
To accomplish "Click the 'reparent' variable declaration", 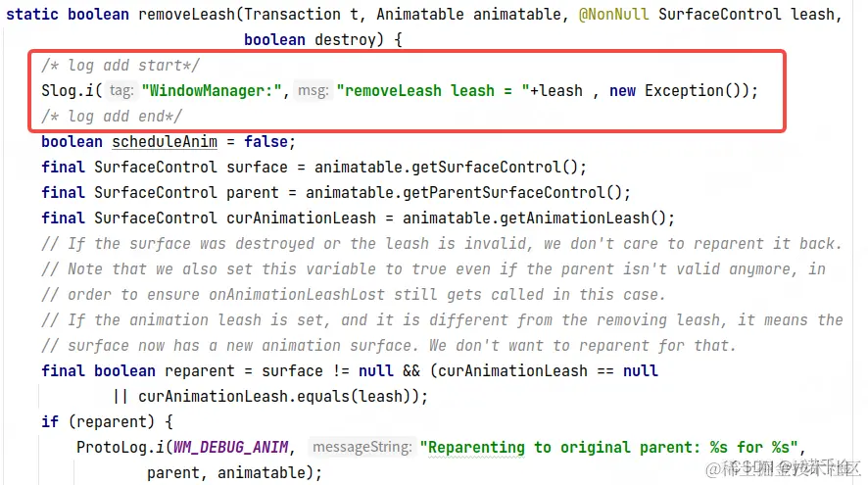I will pos(199,371).
